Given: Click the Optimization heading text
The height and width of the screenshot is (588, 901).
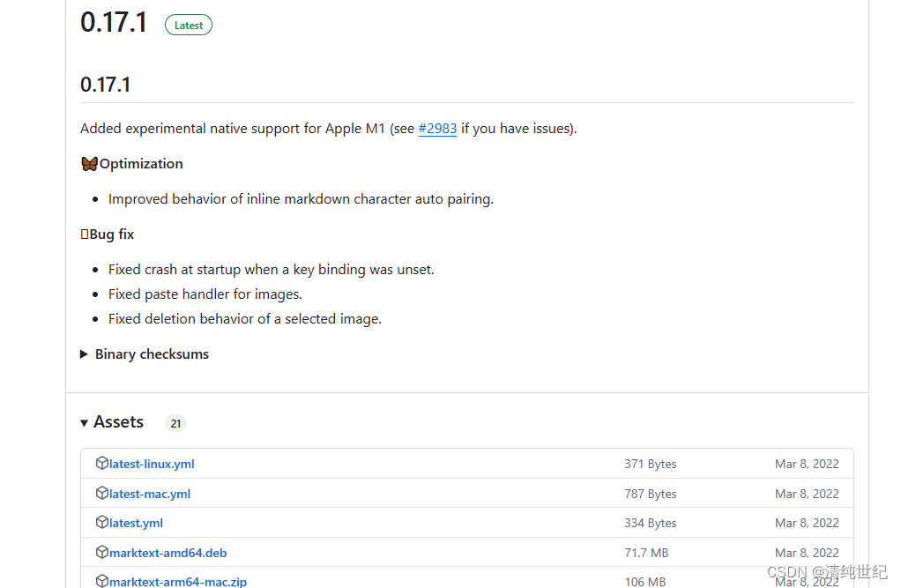Looking at the screenshot, I should point(141,164).
